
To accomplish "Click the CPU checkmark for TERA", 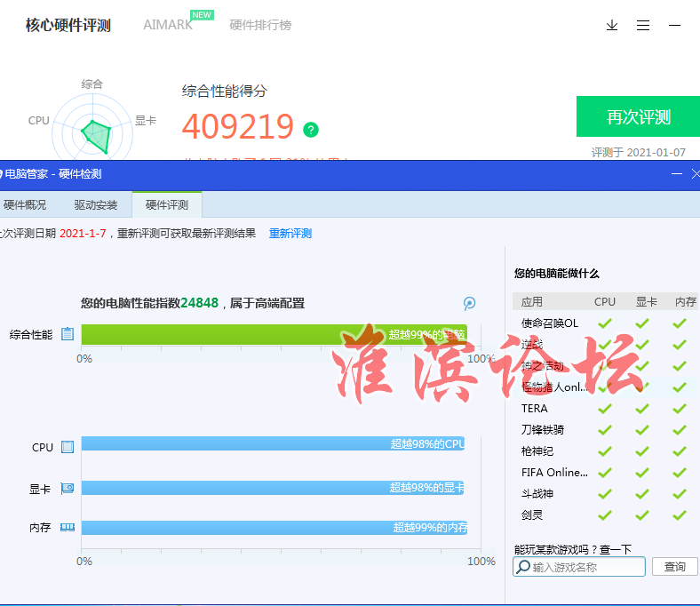I will (x=605, y=409).
